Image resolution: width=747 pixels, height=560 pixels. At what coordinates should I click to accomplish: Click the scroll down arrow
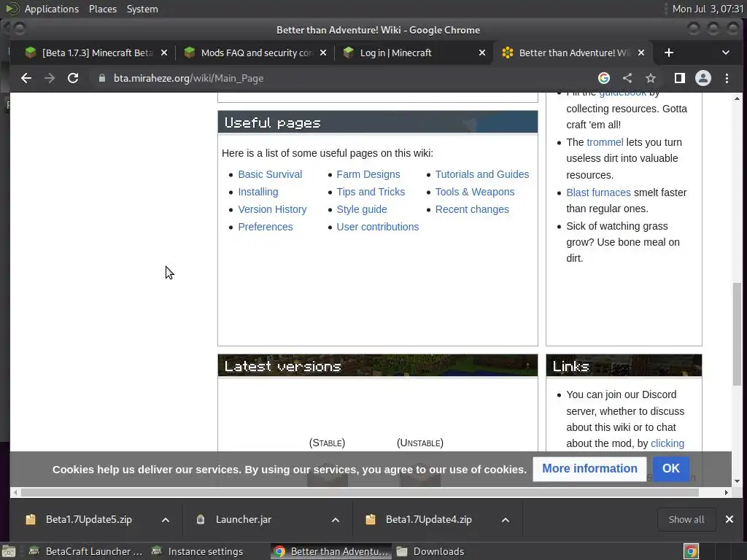click(x=737, y=481)
